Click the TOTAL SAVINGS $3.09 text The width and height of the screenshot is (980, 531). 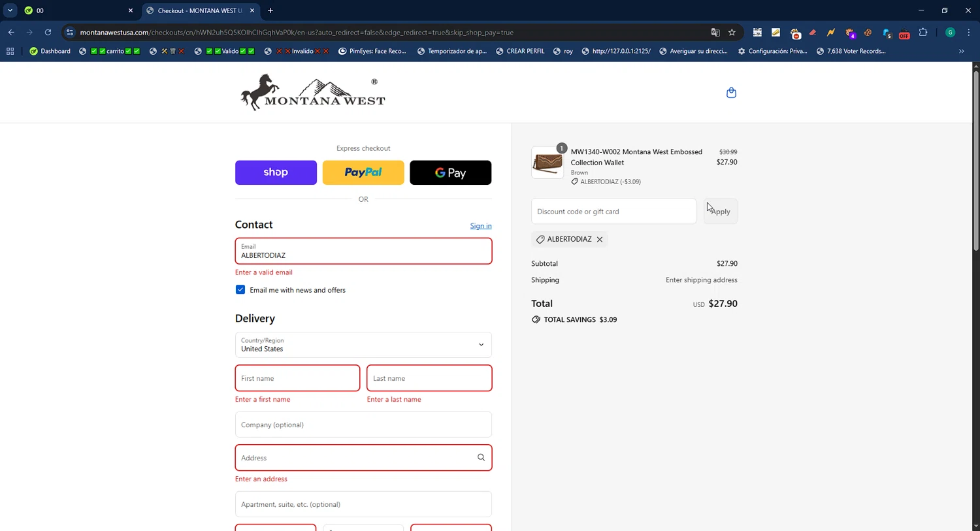(580, 319)
